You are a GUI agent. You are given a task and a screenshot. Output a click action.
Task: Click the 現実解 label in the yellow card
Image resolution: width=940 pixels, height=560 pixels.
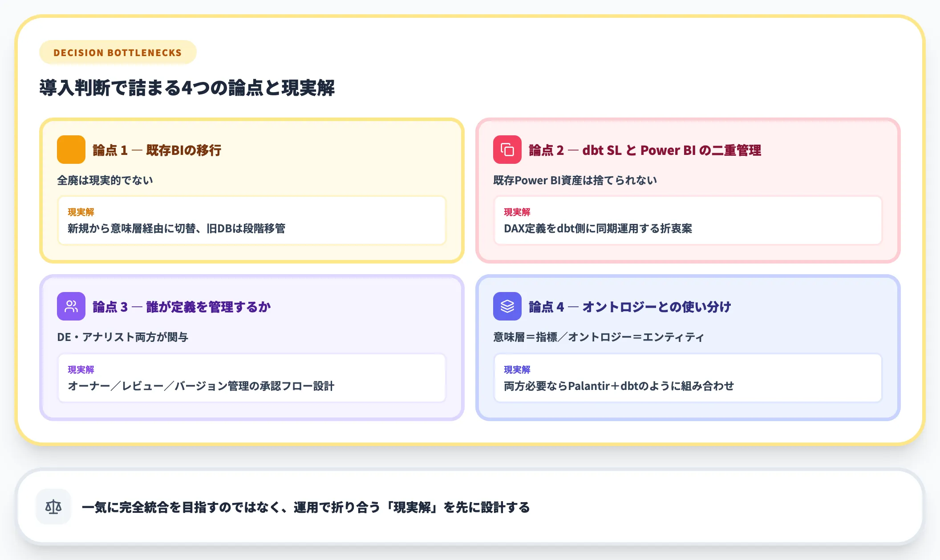(81, 212)
